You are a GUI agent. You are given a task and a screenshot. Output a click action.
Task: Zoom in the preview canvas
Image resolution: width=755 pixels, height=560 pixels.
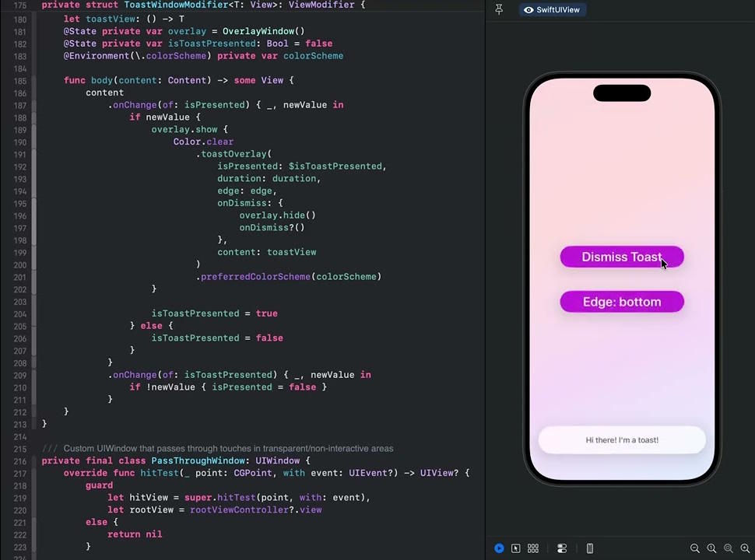(x=745, y=548)
